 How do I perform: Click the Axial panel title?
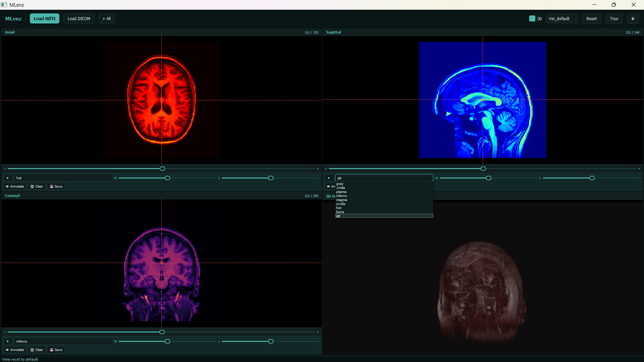[10, 32]
